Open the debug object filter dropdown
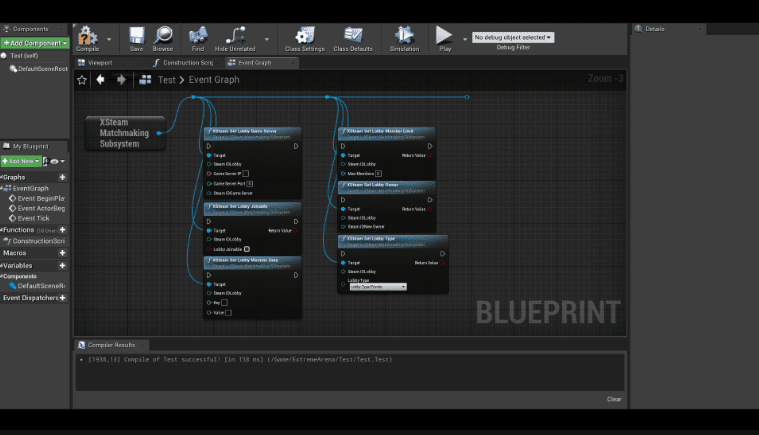759x435 pixels. (x=513, y=37)
